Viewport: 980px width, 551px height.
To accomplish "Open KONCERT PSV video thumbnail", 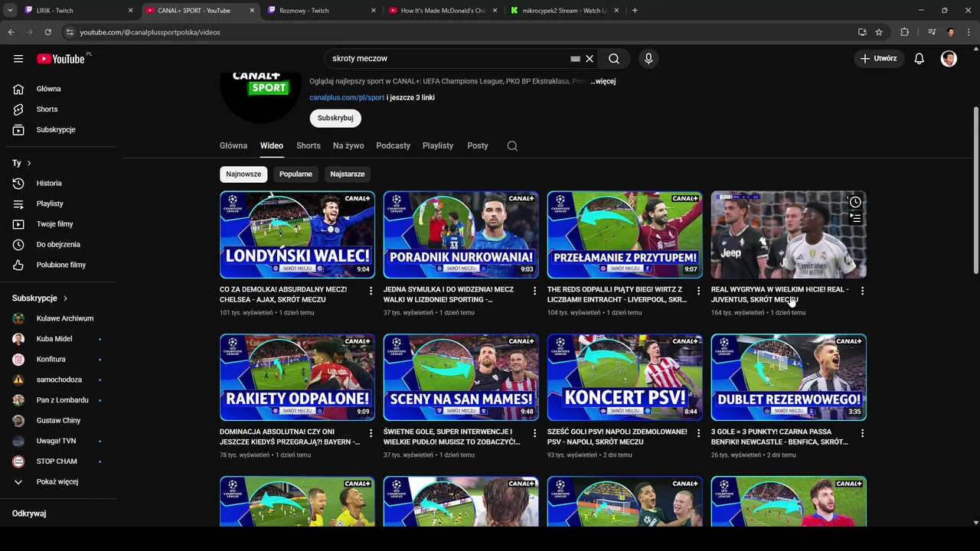I will (x=625, y=377).
